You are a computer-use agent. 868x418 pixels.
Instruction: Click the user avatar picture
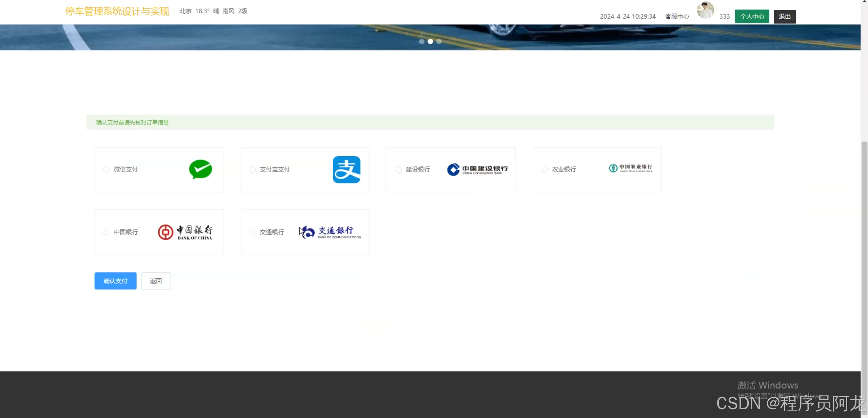tap(705, 10)
